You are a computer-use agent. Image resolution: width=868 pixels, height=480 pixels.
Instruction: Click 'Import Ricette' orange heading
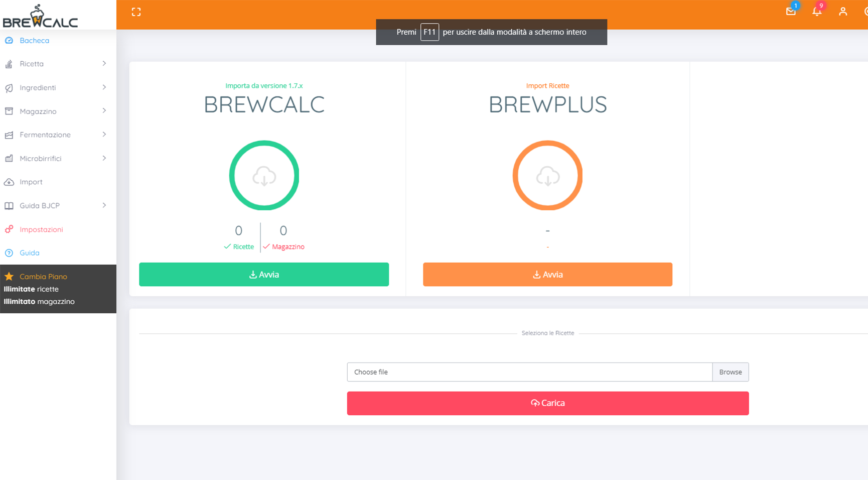547,86
